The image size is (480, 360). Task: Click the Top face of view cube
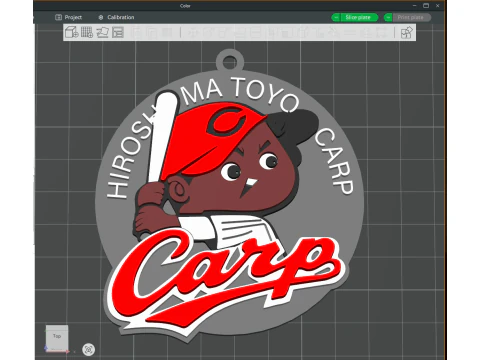[x=57, y=336]
